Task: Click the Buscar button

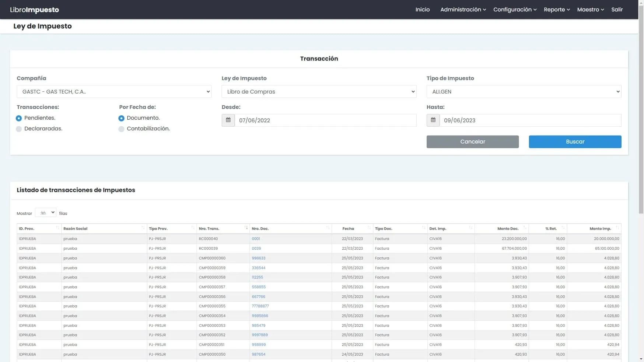Action: [575, 141]
